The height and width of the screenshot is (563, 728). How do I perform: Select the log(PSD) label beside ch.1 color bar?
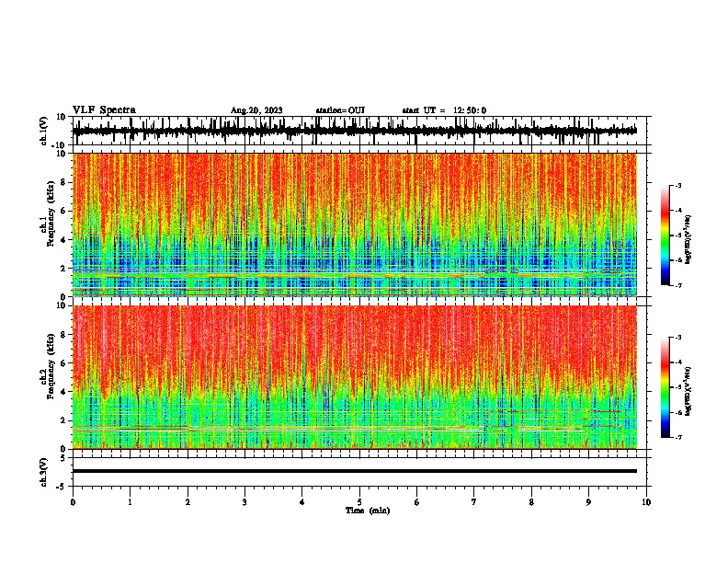pyautogui.click(x=688, y=240)
